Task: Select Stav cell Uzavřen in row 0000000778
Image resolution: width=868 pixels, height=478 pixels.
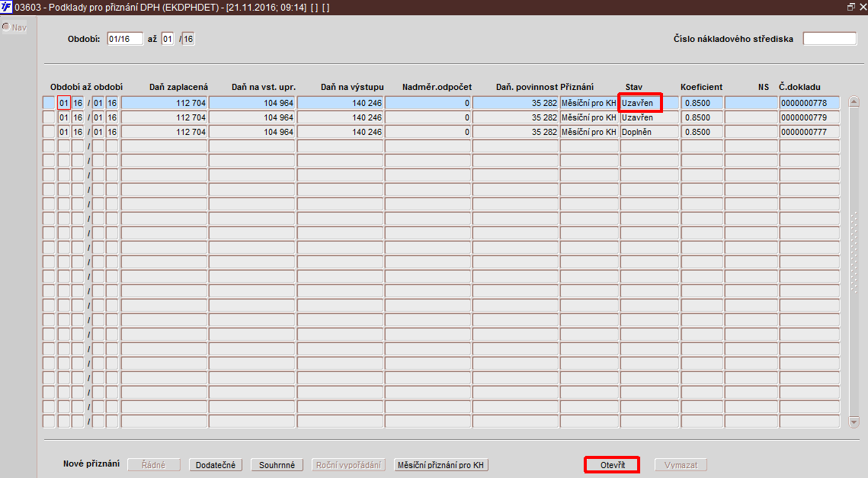Action: coord(649,103)
